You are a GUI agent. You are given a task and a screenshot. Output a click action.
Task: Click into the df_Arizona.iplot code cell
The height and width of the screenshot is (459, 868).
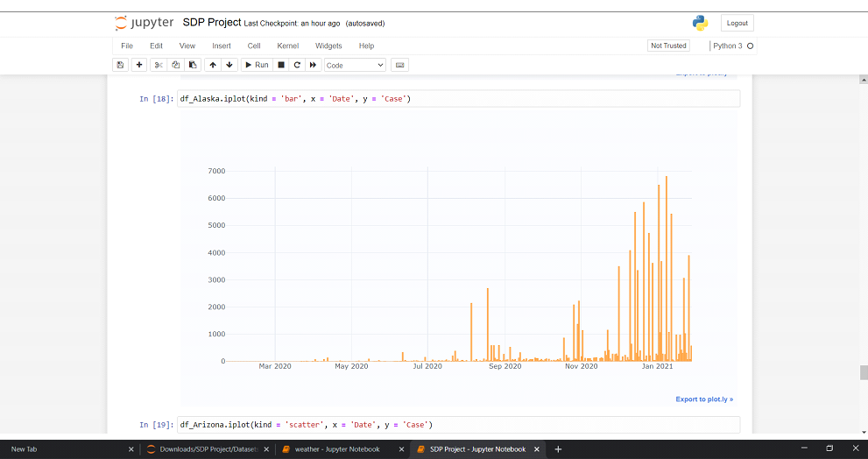point(458,425)
